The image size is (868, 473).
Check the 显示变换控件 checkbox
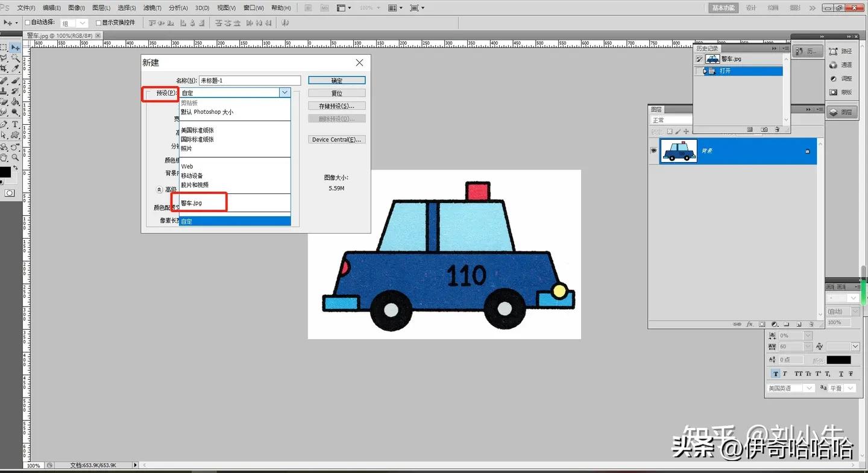coord(98,23)
